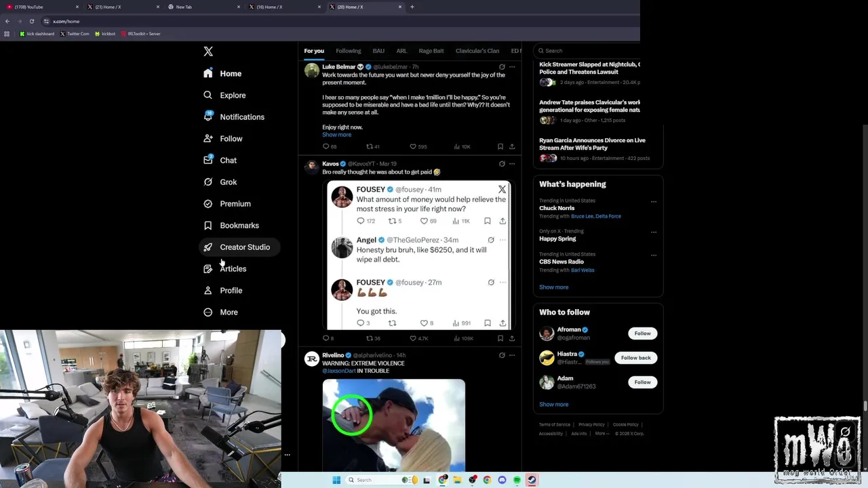Viewport: 868px width, 488px height.
Task: Open options for Happy Spring trend
Action: [654, 232]
